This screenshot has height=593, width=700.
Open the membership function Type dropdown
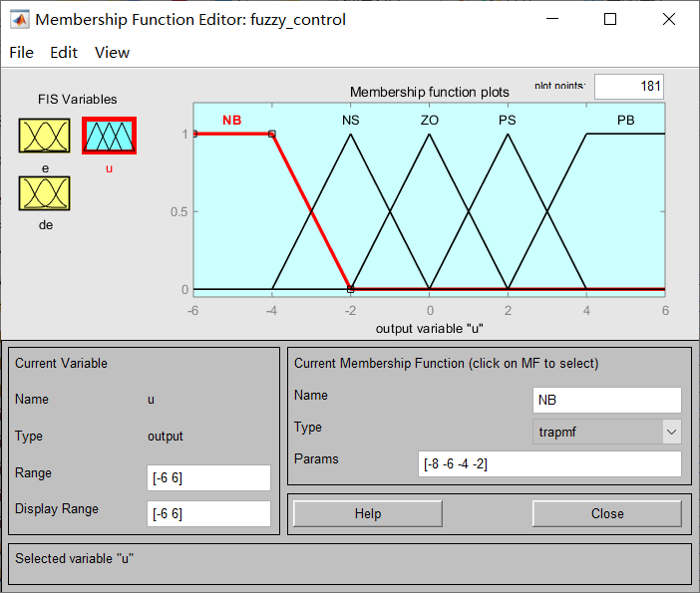click(x=607, y=432)
